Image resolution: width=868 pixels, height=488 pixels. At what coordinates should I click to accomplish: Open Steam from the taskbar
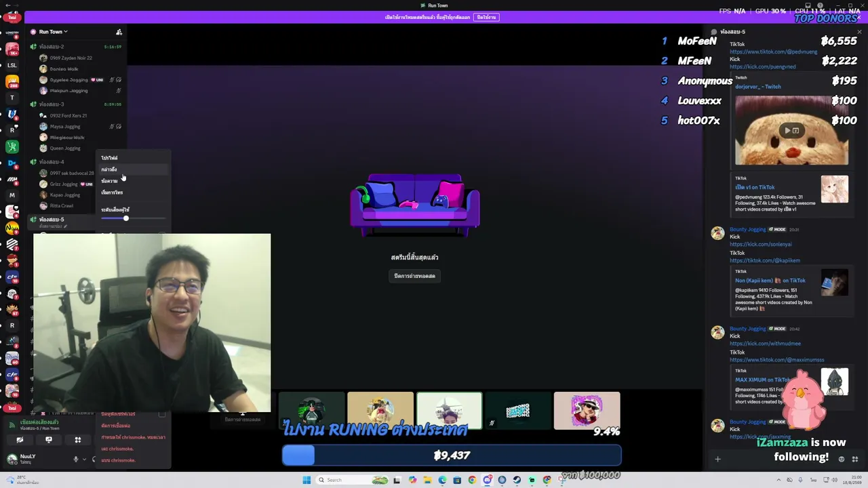[x=517, y=480]
